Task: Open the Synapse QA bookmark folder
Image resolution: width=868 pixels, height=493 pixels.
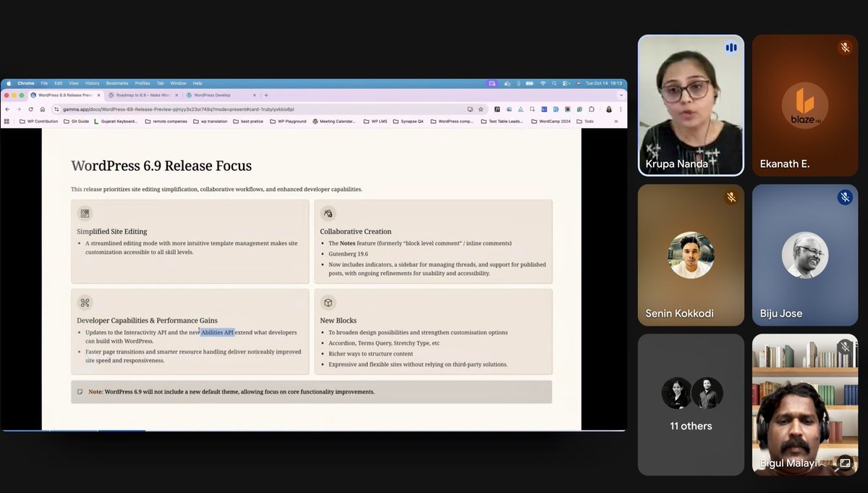Action: click(x=409, y=122)
